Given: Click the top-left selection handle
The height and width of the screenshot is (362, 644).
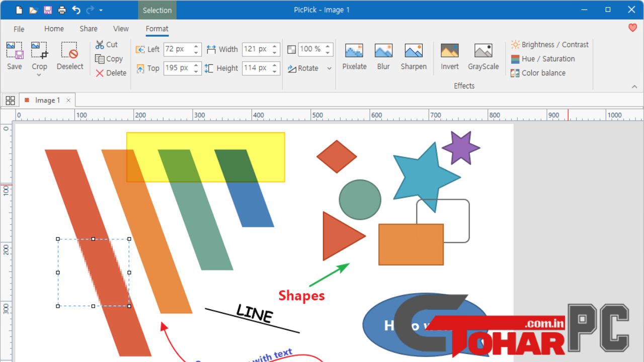Looking at the screenshot, I should 58,239.
